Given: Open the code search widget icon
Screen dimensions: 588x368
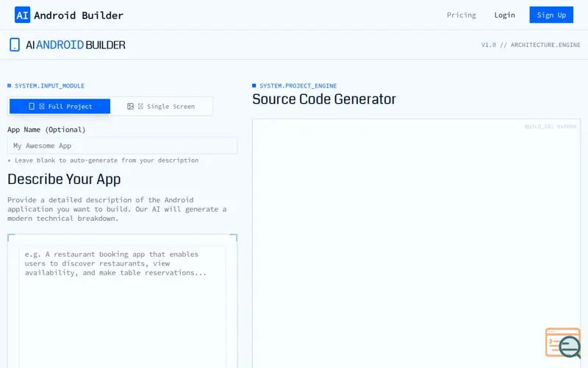Looking at the screenshot, I should tap(563, 343).
